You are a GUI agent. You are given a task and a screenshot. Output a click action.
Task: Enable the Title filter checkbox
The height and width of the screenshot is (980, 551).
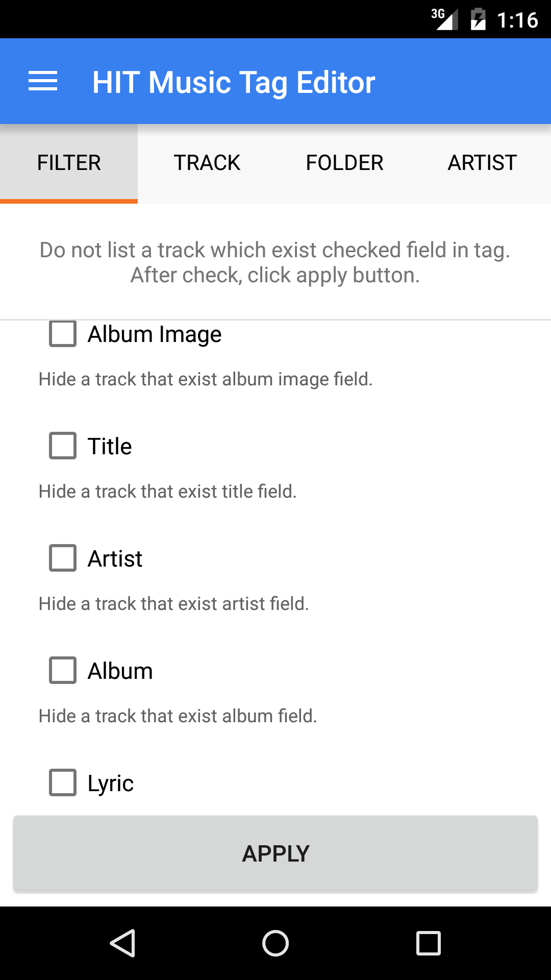(63, 446)
